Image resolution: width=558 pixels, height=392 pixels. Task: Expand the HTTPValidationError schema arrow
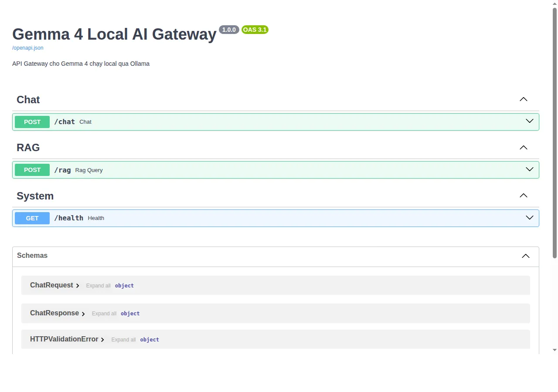tap(103, 340)
